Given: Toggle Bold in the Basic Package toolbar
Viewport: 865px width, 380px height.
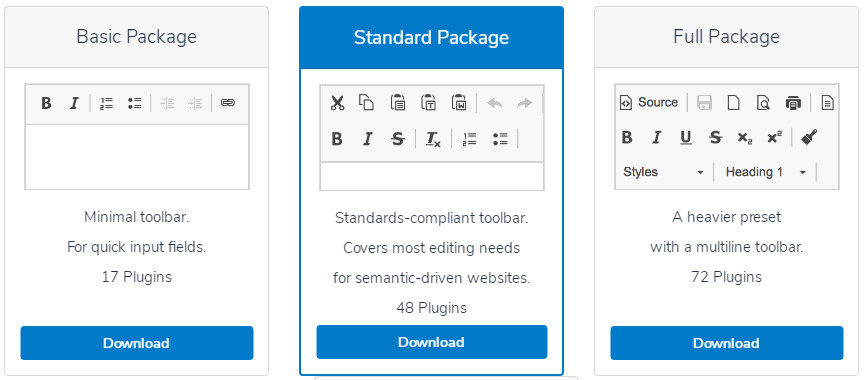Looking at the screenshot, I should point(46,103).
